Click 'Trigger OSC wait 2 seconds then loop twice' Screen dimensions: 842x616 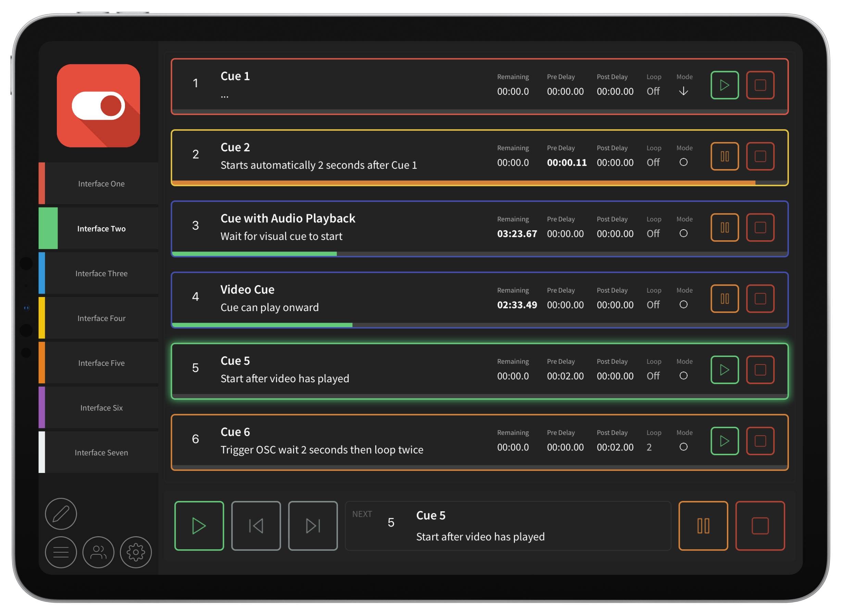tap(322, 450)
